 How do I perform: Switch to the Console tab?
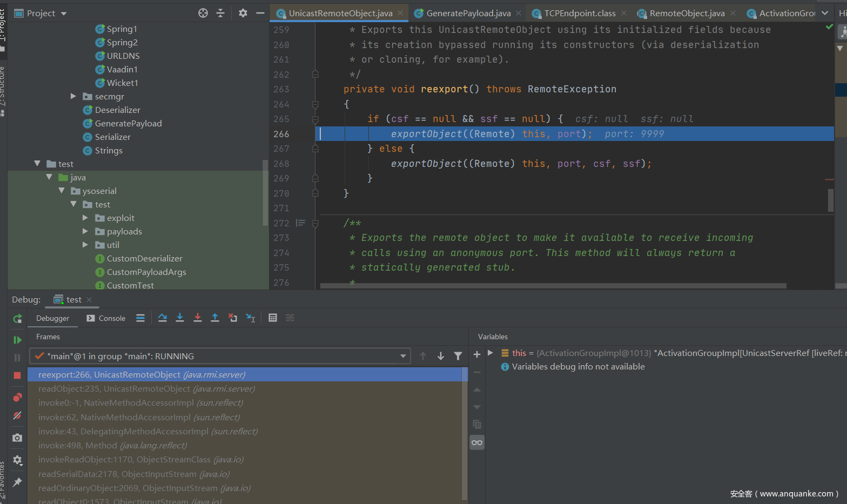106,318
